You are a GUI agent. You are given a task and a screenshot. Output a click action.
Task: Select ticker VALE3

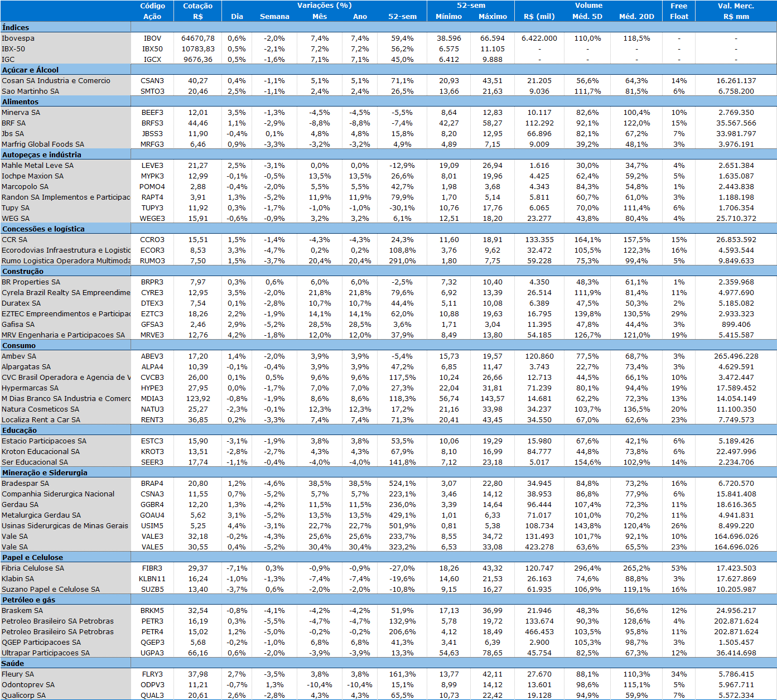(x=152, y=537)
